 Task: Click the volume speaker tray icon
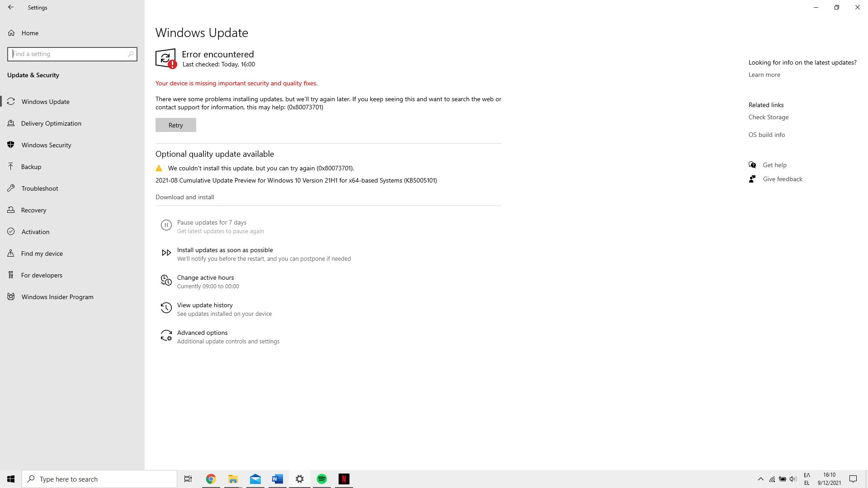point(793,479)
